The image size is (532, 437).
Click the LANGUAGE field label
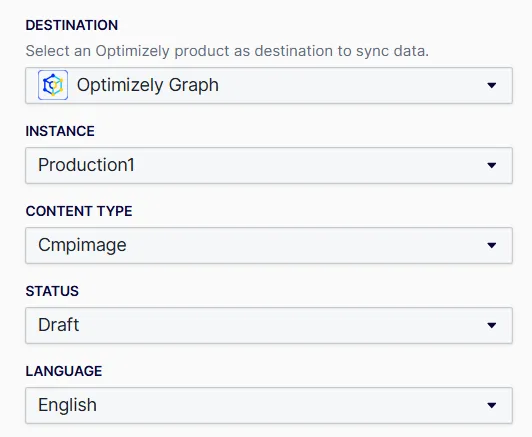64,371
